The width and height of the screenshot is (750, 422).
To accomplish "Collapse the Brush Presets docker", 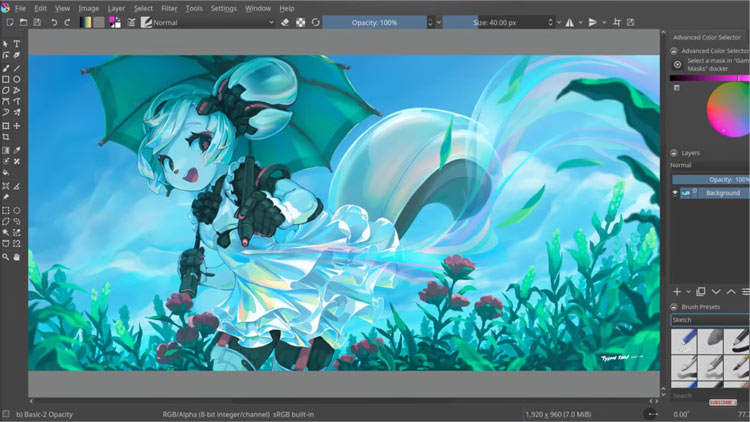I will coord(674,307).
